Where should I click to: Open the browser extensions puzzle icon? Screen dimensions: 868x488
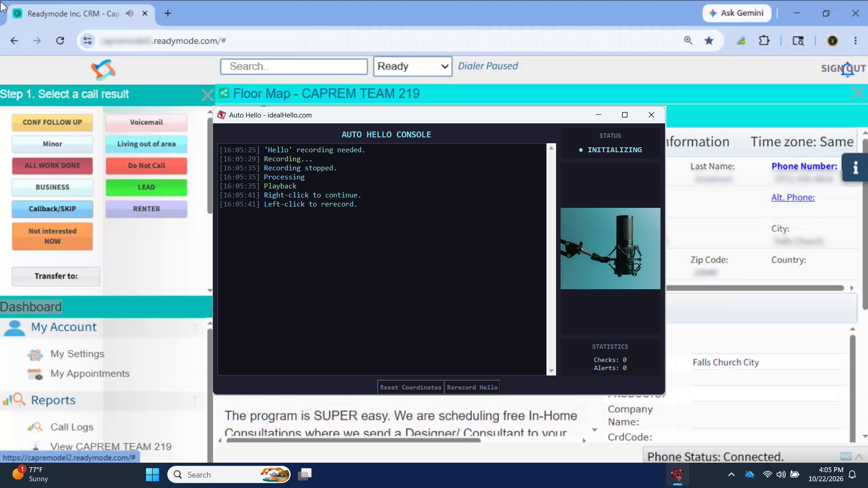point(764,41)
